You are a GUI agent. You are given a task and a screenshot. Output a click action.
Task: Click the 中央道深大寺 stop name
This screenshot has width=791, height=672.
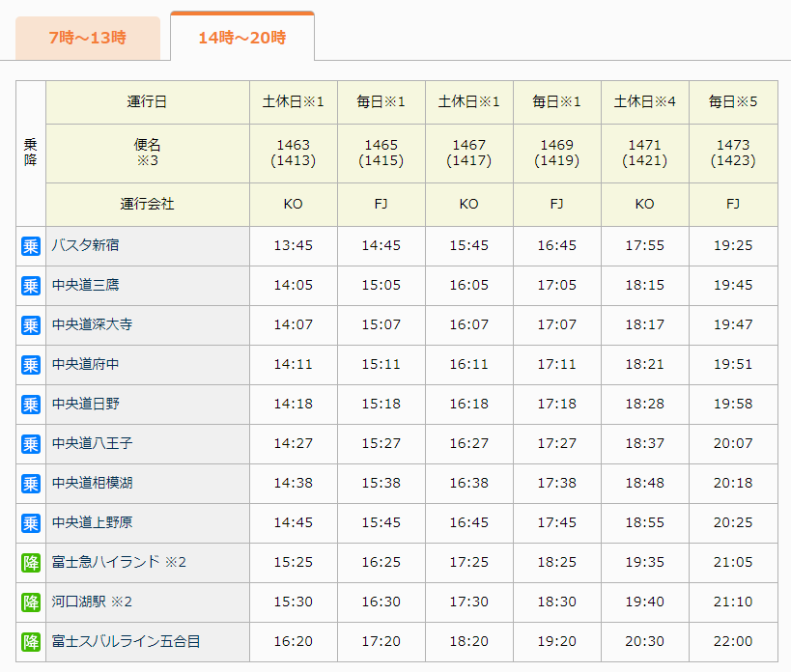tap(93, 324)
